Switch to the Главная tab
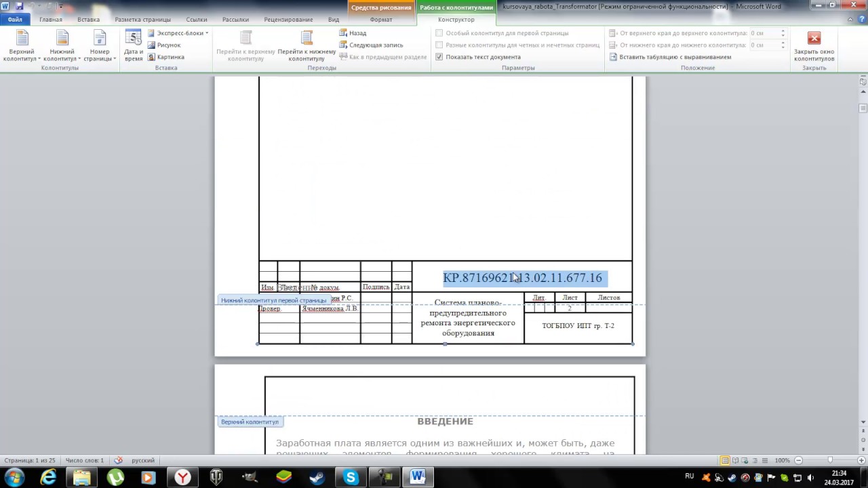Image resolution: width=868 pixels, height=488 pixels. click(x=51, y=20)
